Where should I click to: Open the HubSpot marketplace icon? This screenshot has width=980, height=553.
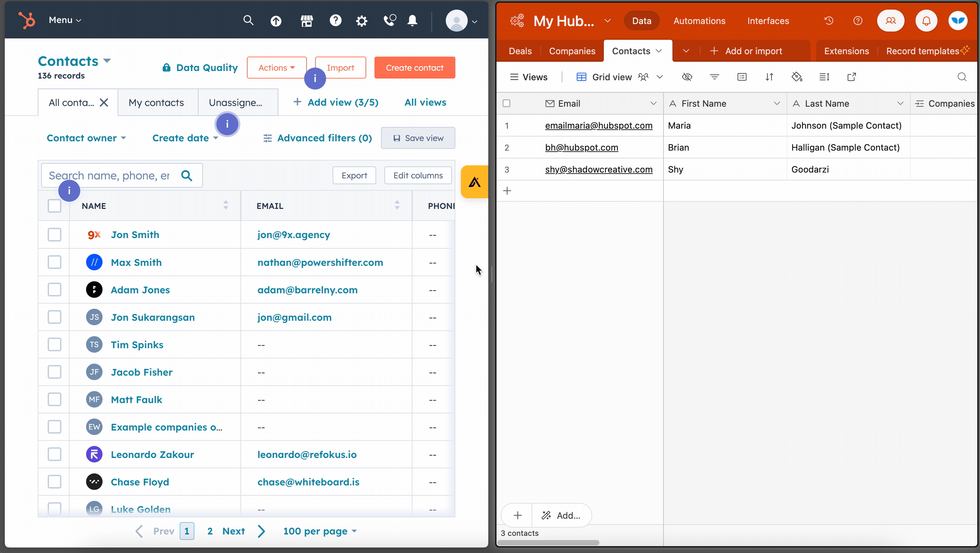(307, 21)
